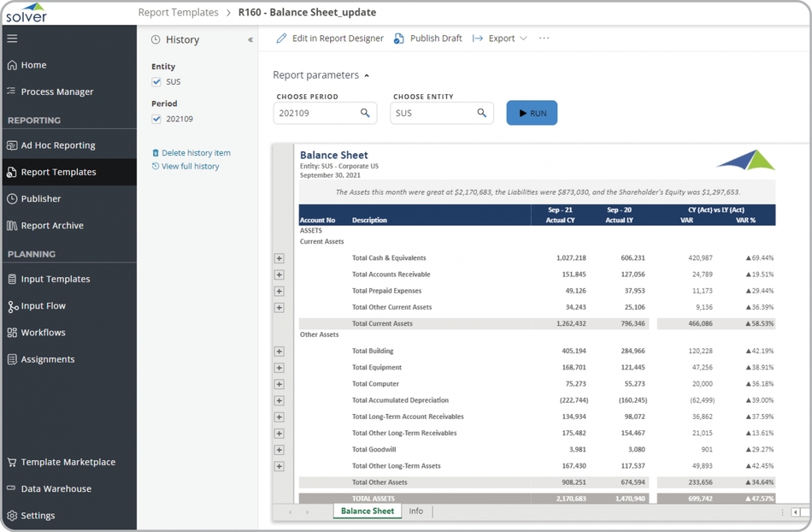Switch to the Info sheet tab
The image size is (812, 532).
tap(415, 511)
